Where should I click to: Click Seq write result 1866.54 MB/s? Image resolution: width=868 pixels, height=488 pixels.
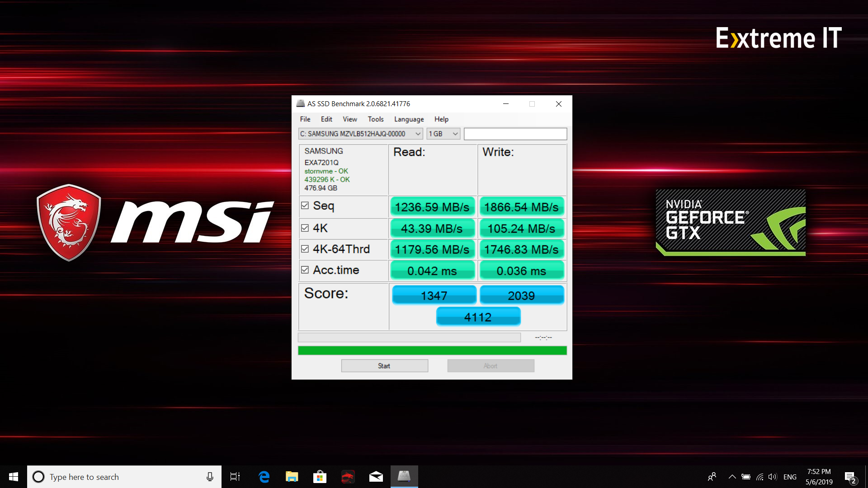[x=521, y=207]
